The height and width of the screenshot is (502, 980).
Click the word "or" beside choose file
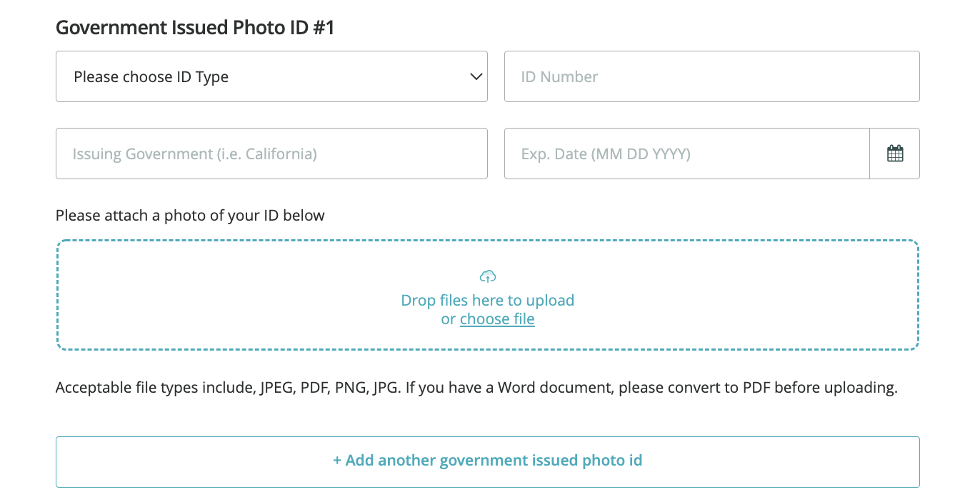[x=448, y=319]
